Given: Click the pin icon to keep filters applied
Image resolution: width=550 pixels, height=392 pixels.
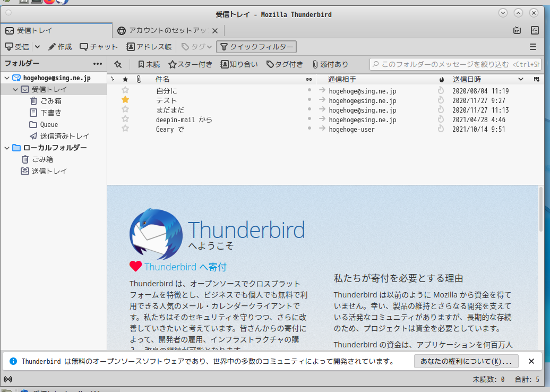Looking at the screenshot, I should pos(118,64).
